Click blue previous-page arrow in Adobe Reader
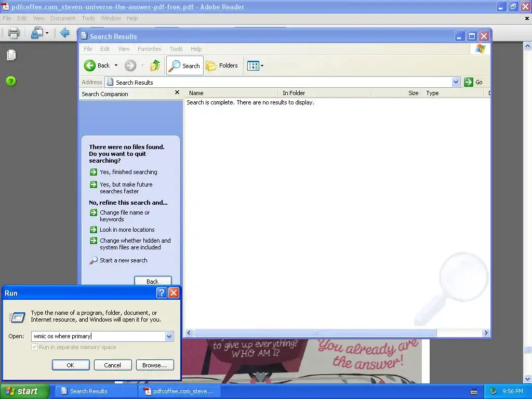Image resolution: width=532 pixels, height=399 pixels. pos(64,33)
